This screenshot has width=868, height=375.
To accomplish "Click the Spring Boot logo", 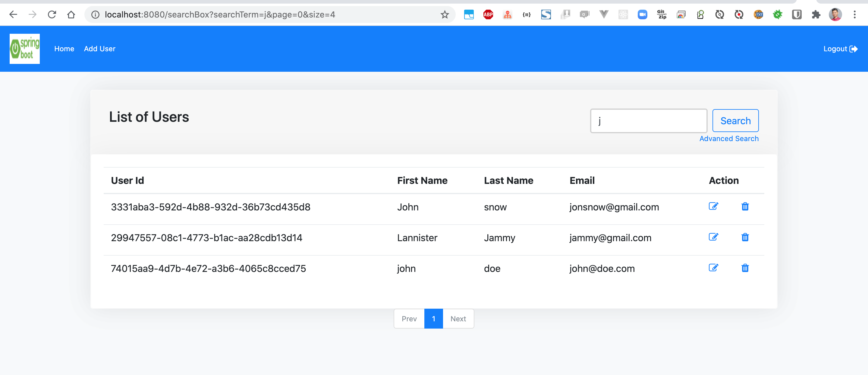I will pyautogui.click(x=25, y=49).
